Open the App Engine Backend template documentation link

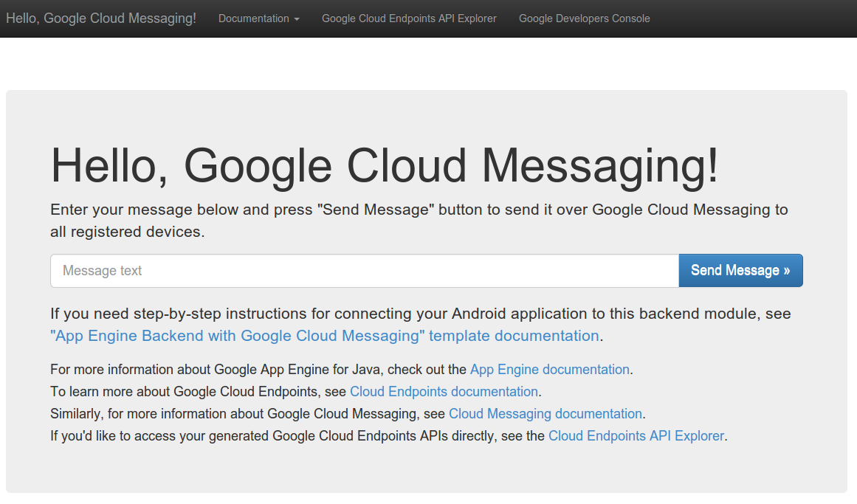coord(325,336)
